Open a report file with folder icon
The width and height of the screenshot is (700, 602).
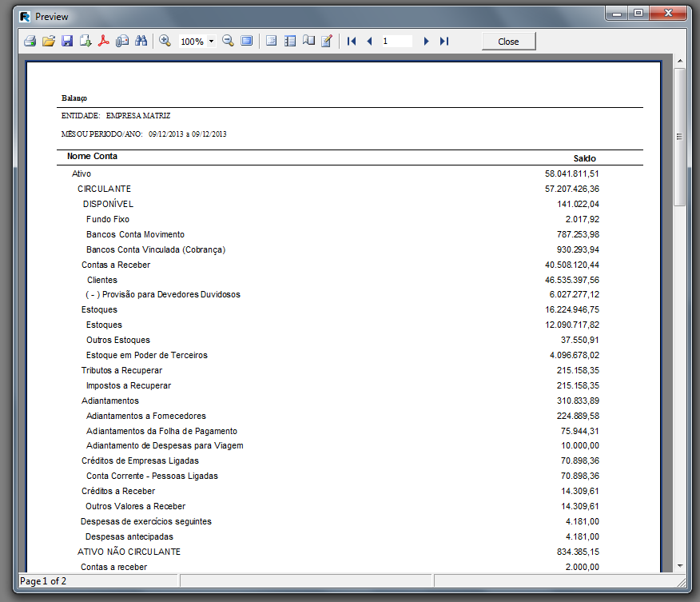pyautogui.click(x=49, y=41)
